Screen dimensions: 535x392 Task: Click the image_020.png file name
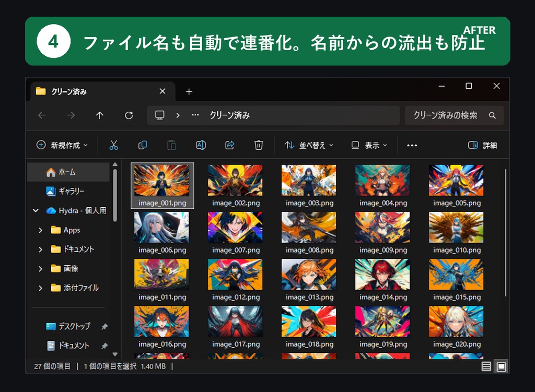(x=457, y=345)
